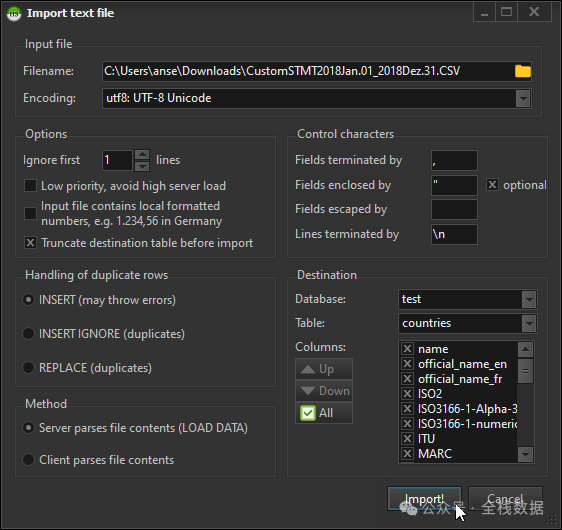Toggle the optional enclosure checkbox
Image resolution: width=562 pixels, height=530 pixels.
click(x=492, y=185)
